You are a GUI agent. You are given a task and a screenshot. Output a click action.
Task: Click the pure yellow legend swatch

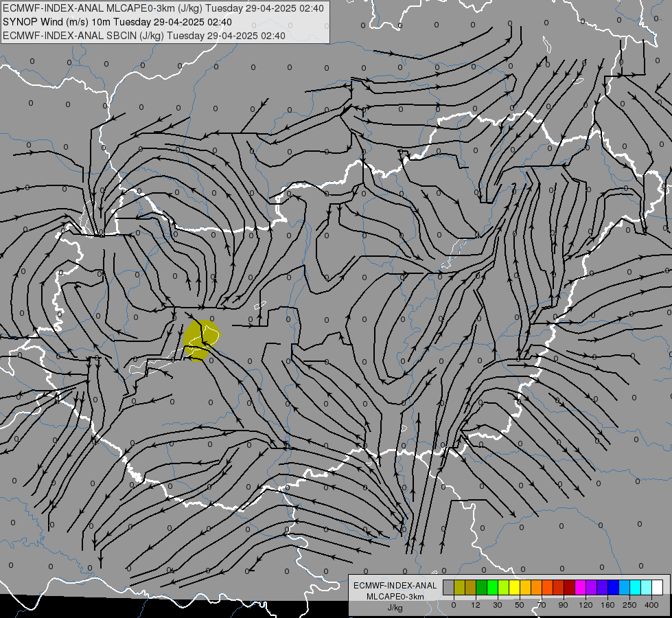[514, 587]
